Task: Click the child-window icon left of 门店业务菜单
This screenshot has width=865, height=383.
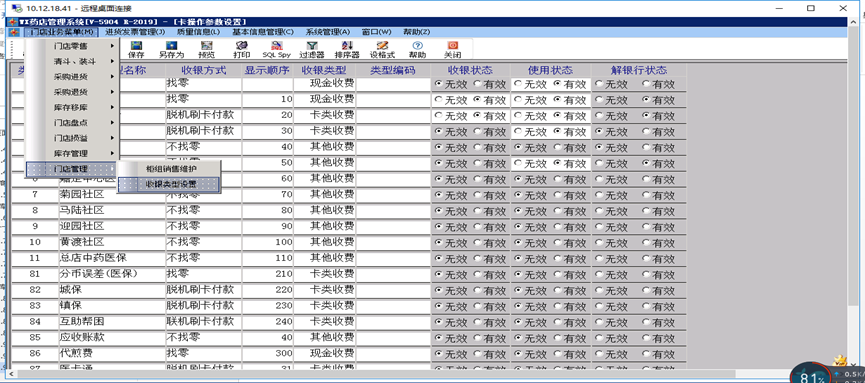Action: (15, 32)
